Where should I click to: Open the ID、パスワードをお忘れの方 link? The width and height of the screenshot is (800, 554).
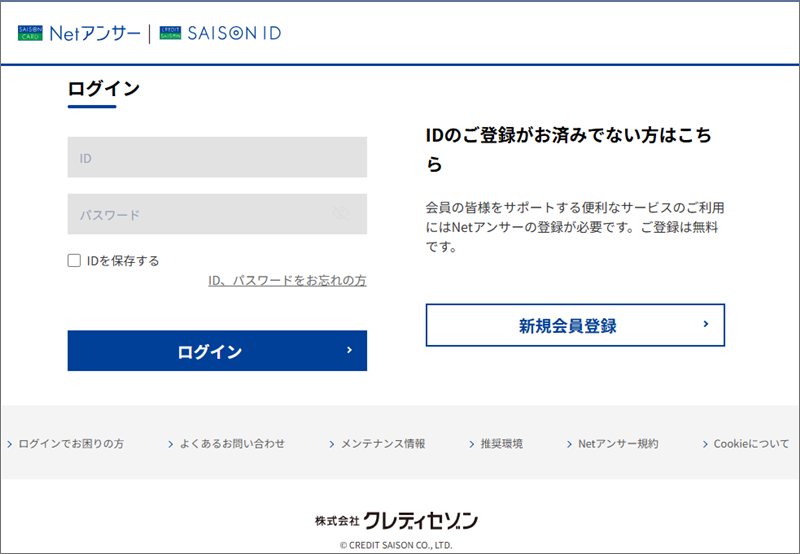287,281
